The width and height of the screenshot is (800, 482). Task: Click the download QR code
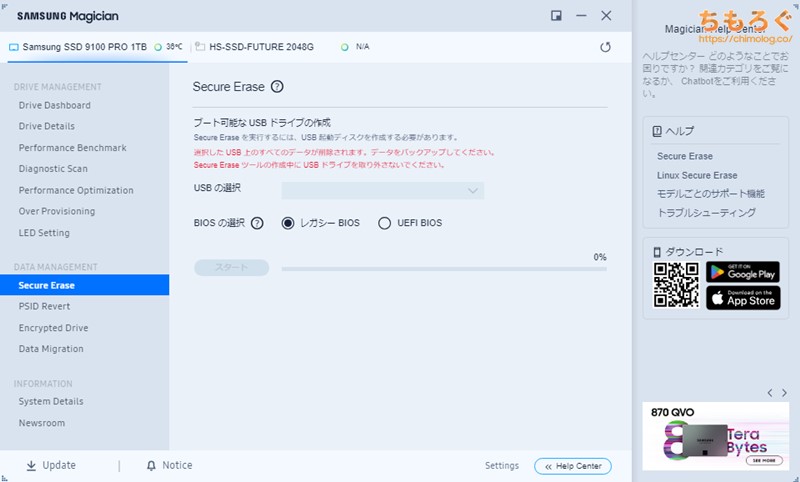click(x=676, y=285)
